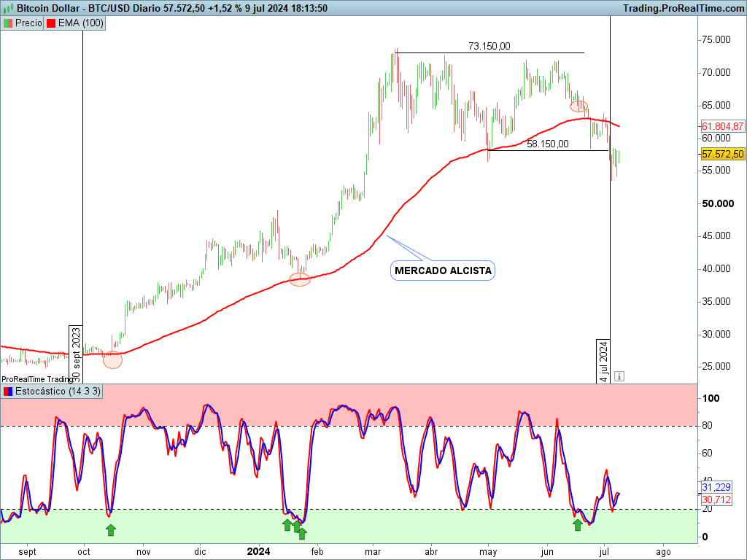The image size is (747, 560).
Task: Click the Estocástico red-blue legend icon
Action: [x=8, y=392]
